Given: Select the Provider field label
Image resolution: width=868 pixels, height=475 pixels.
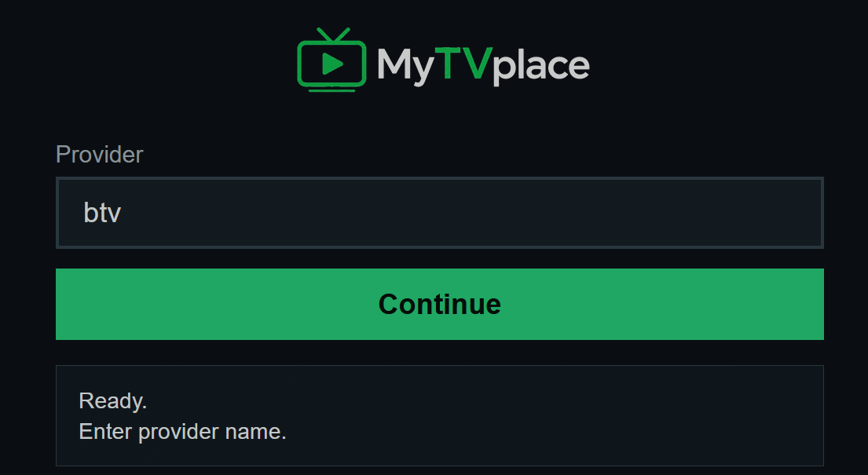Looking at the screenshot, I should point(100,155).
